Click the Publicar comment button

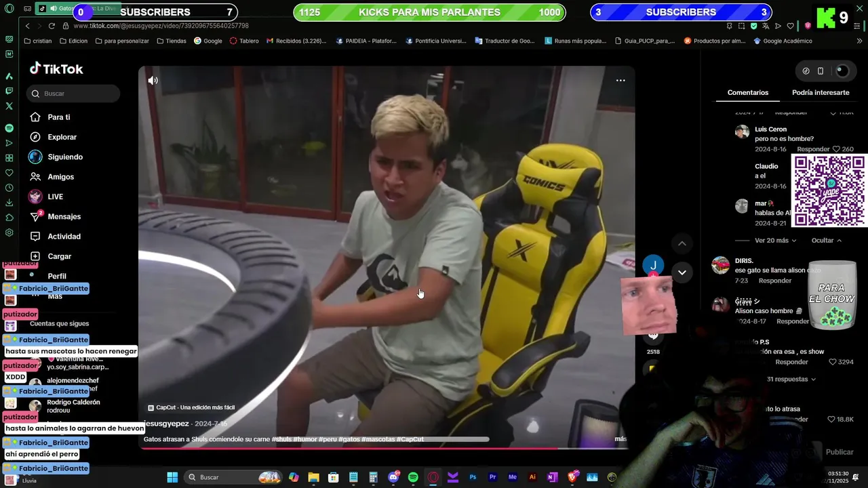[840, 452]
